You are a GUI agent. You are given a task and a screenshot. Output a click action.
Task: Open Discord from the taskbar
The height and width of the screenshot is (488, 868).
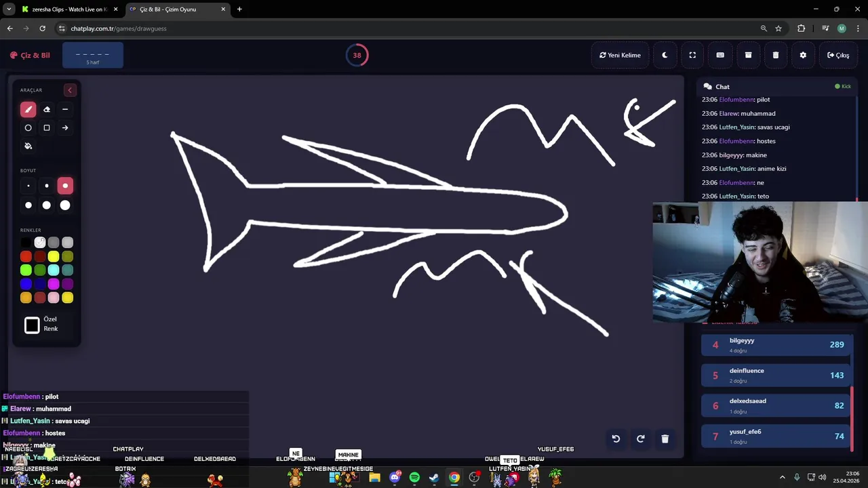click(x=395, y=478)
